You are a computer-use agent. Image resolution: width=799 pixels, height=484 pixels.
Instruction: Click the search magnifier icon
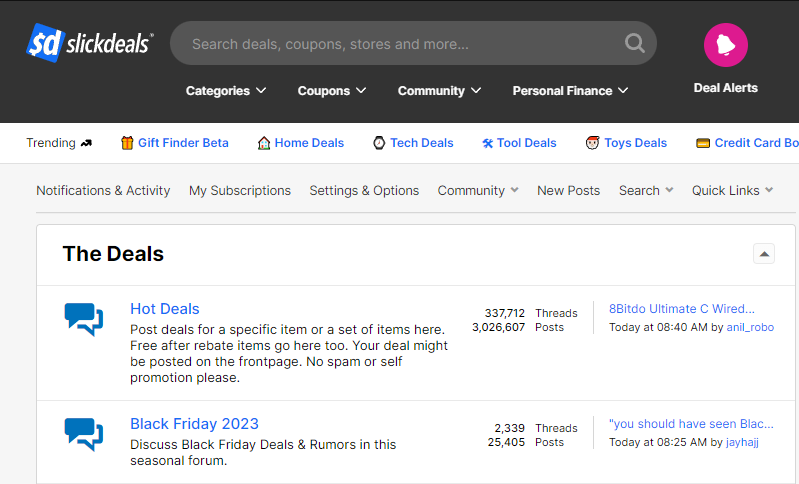tap(635, 43)
